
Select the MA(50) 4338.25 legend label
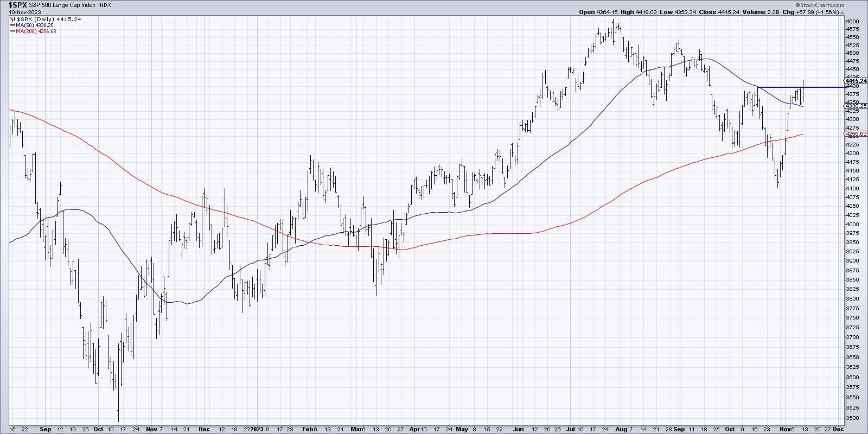pyautogui.click(x=35, y=25)
